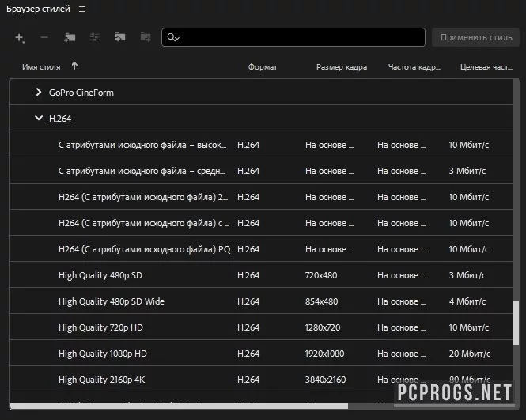Click 3 Мбит/с in High Quality 480p SD row

[x=467, y=275]
